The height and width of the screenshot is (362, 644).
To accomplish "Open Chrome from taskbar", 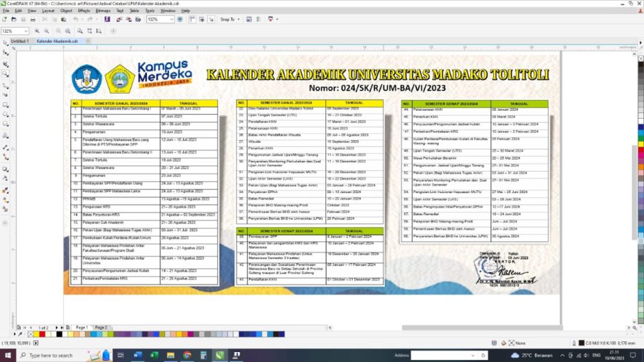I will [x=187, y=356].
